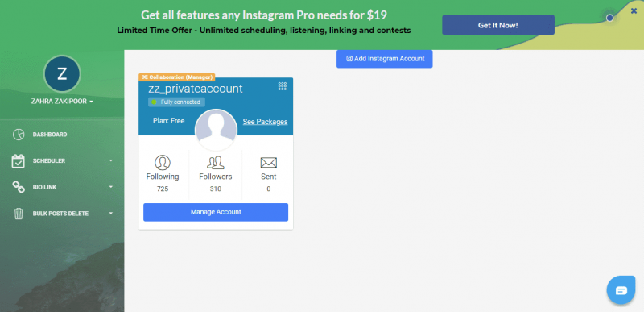Expand the Scheduler submenu arrow
Screen dimensions: 644x312
pyautogui.click(x=111, y=160)
